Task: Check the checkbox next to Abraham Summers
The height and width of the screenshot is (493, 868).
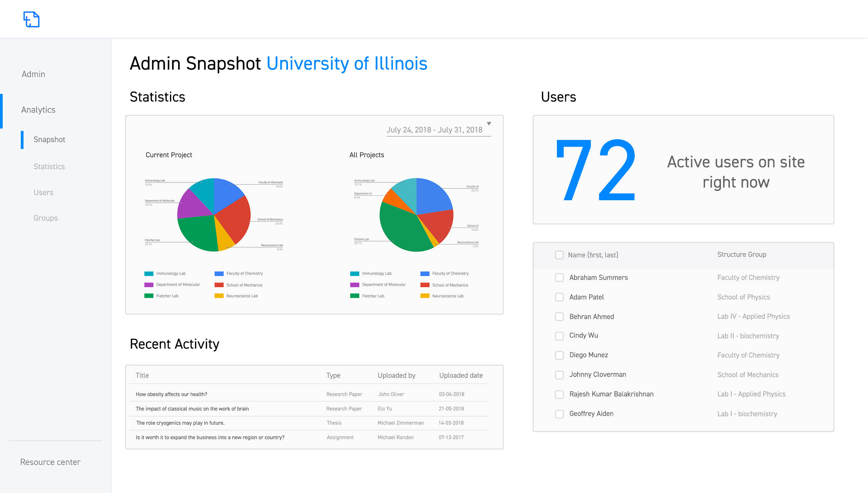Action: pyautogui.click(x=559, y=277)
